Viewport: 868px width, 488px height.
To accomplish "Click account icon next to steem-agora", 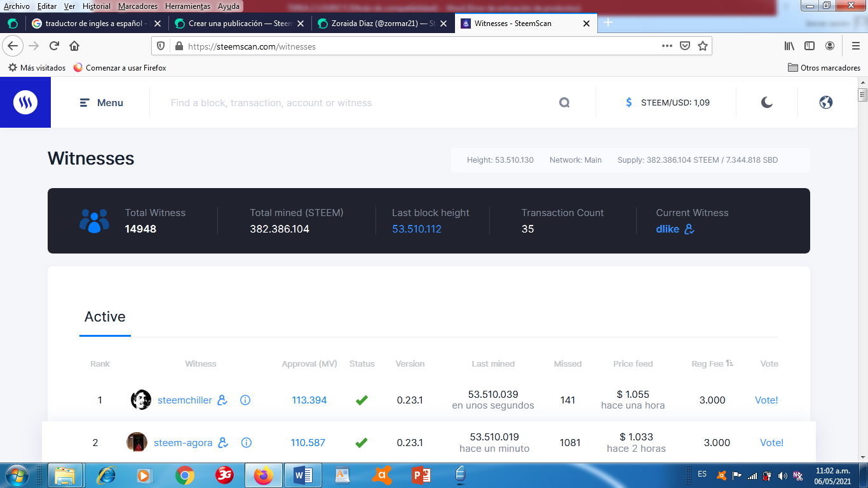I will pyautogui.click(x=223, y=443).
